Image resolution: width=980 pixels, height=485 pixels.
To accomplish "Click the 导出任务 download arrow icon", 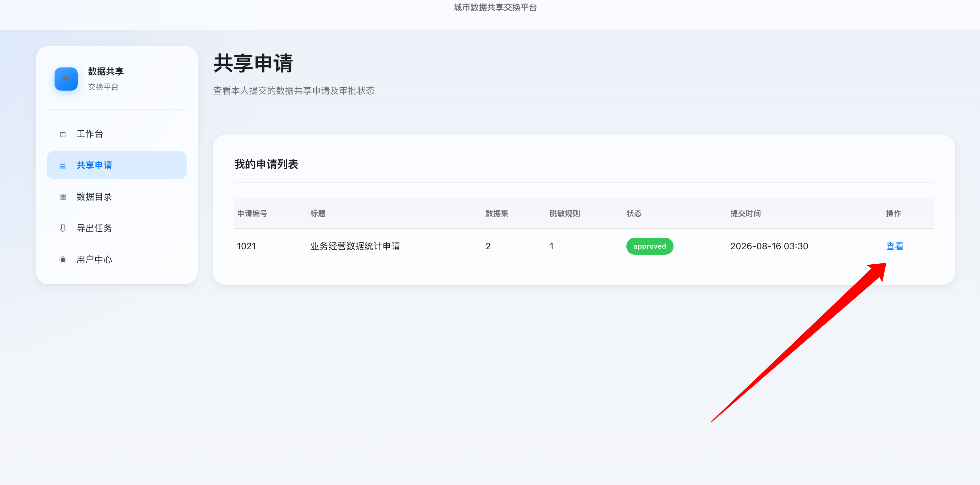I will pyautogui.click(x=63, y=228).
